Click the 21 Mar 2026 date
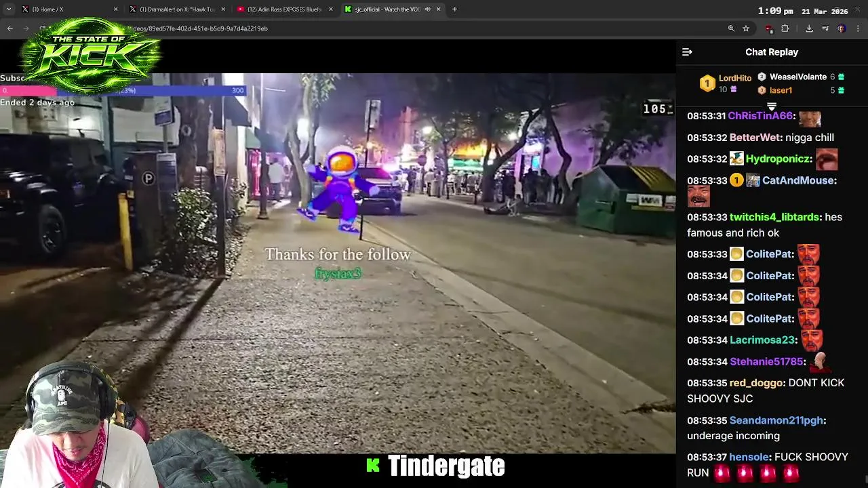The width and height of the screenshot is (868, 488). click(826, 12)
